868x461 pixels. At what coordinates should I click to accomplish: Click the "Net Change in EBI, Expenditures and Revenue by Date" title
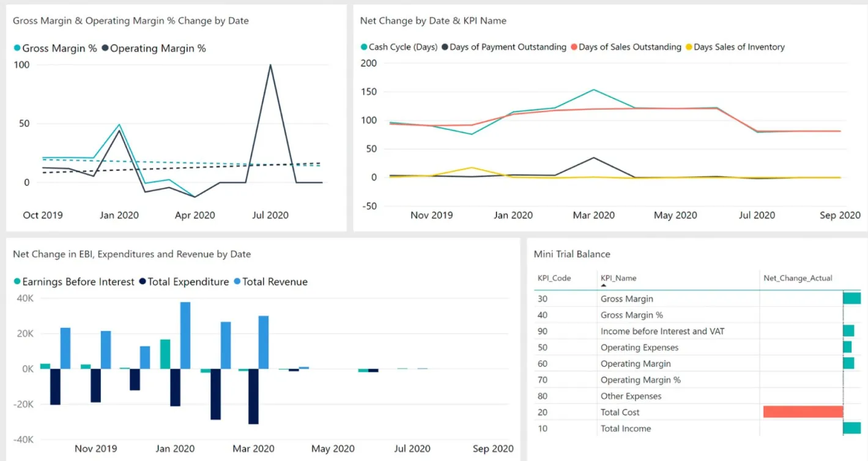click(x=132, y=254)
